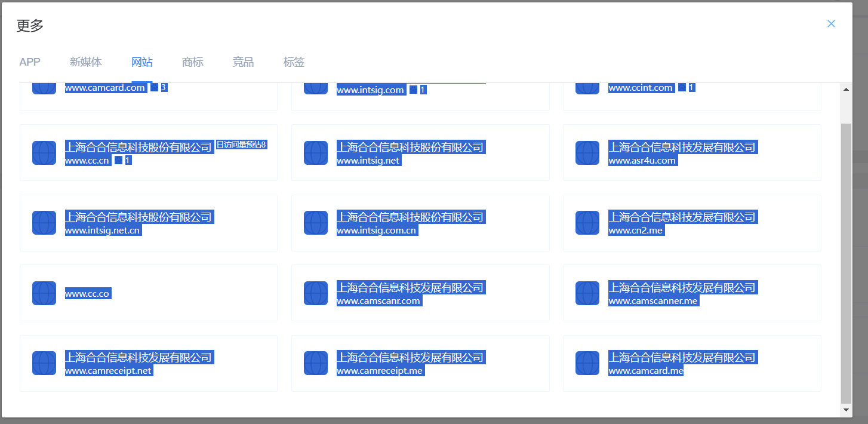Click the globe icon beside www.intsig.net.cn

click(44, 223)
